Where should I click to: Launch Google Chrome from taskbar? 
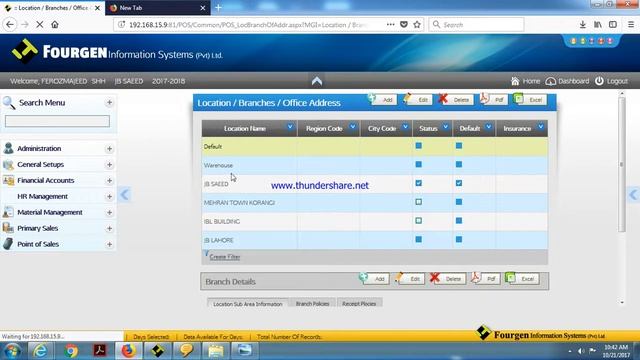[x=71, y=351]
